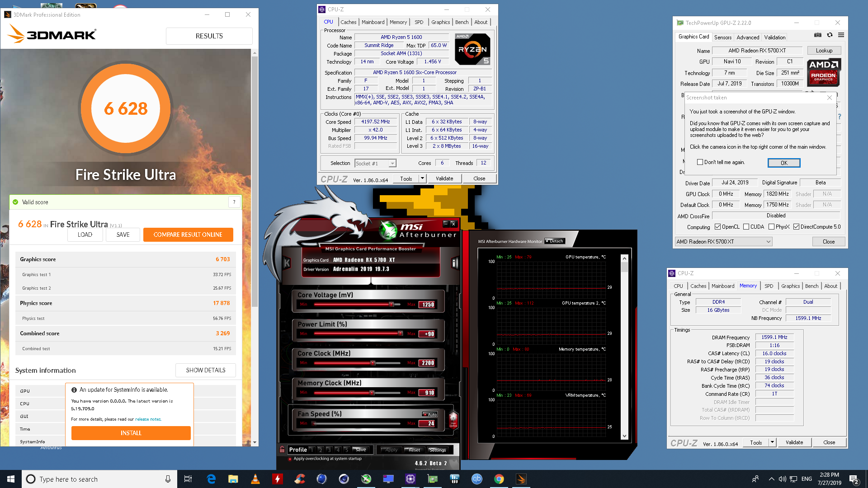Open the Tools dropdown arrow in top CPU-Z
Screen dimensions: 868x488
coord(422,178)
